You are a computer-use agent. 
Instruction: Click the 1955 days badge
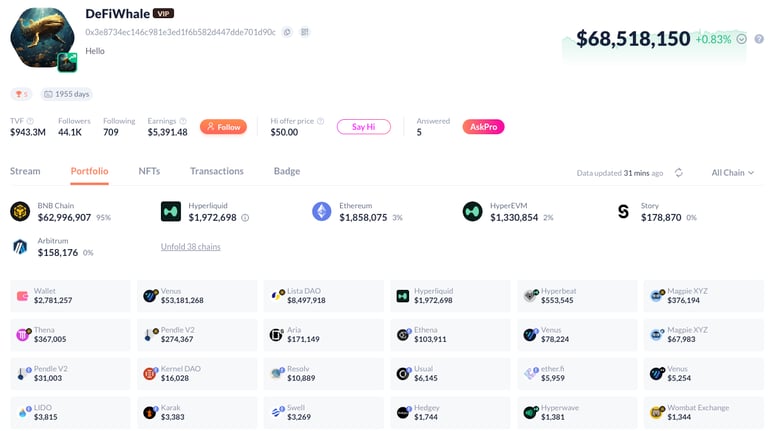tap(66, 94)
